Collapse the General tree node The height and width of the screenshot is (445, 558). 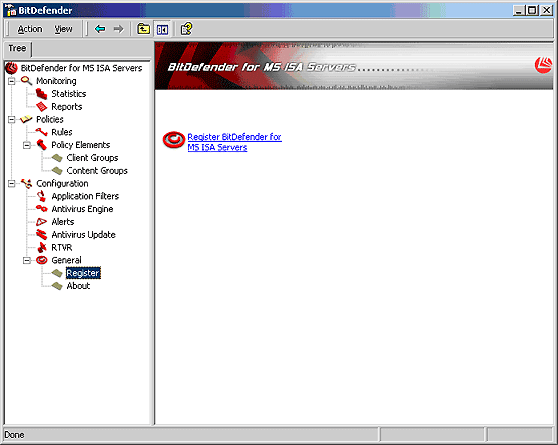pos(27,261)
